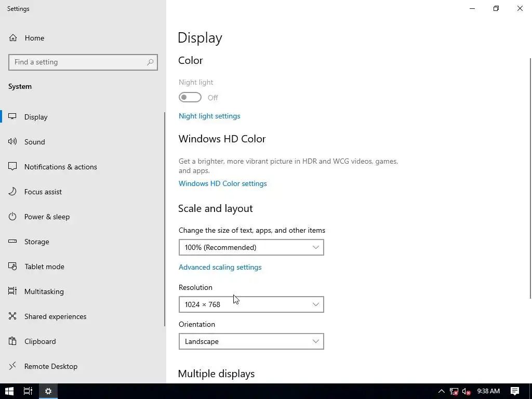
Task: Minimize the Settings window
Action: click(x=472, y=8)
